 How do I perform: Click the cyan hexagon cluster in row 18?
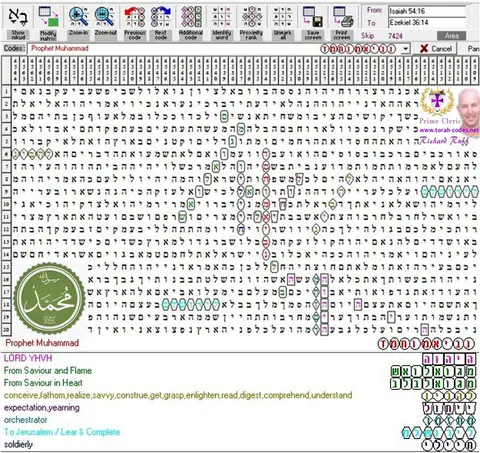click(191, 304)
